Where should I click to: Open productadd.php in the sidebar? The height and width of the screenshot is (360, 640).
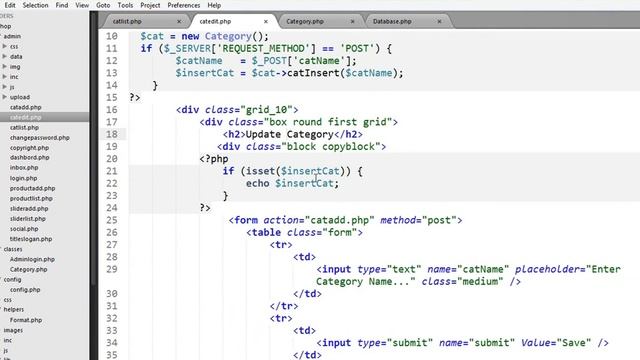pyautogui.click(x=32, y=189)
